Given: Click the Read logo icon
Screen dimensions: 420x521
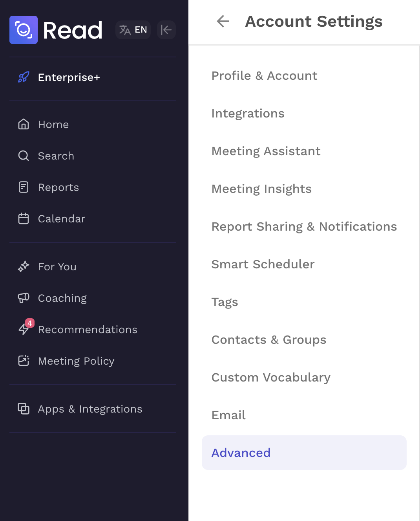Looking at the screenshot, I should [24, 30].
